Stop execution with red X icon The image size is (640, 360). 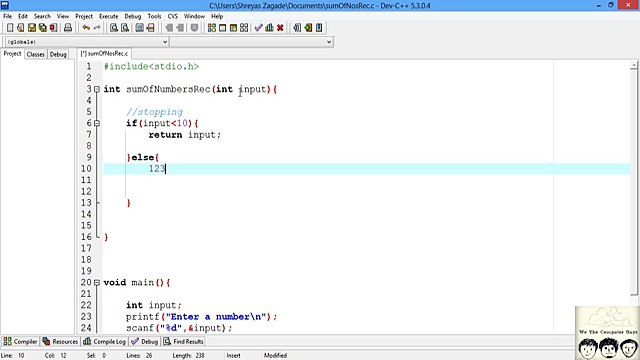(280, 28)
